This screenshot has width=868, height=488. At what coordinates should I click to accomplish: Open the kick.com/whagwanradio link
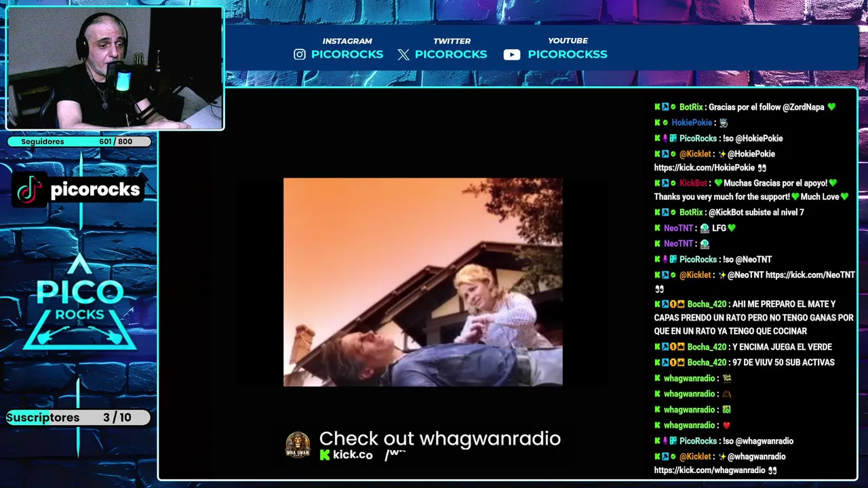[710, 470]
